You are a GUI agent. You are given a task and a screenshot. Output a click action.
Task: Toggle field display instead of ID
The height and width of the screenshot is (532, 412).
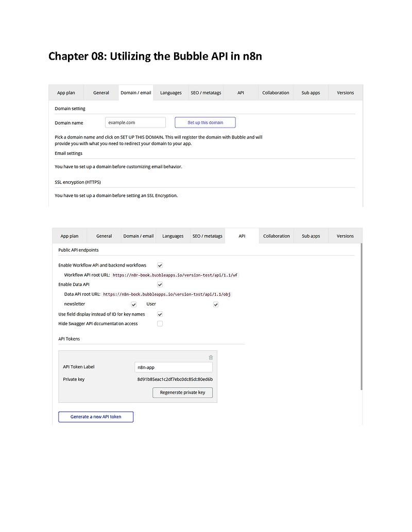tap(160, 314)
